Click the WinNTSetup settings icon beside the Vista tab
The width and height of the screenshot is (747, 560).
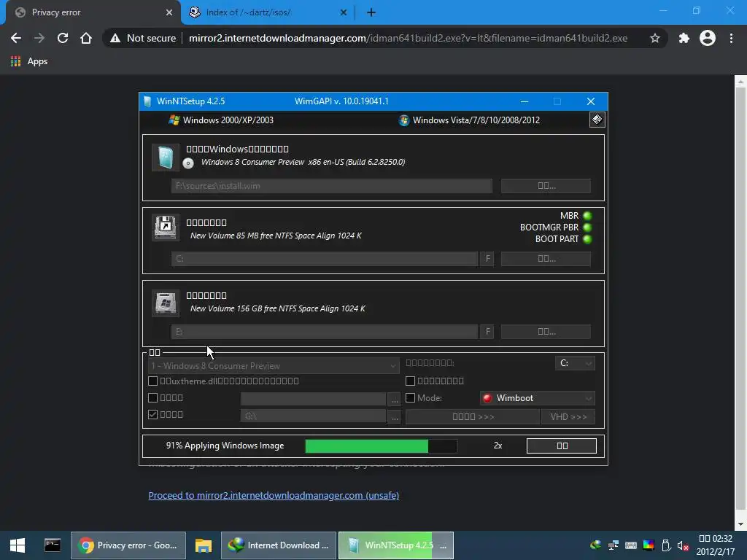coord(597,120)
